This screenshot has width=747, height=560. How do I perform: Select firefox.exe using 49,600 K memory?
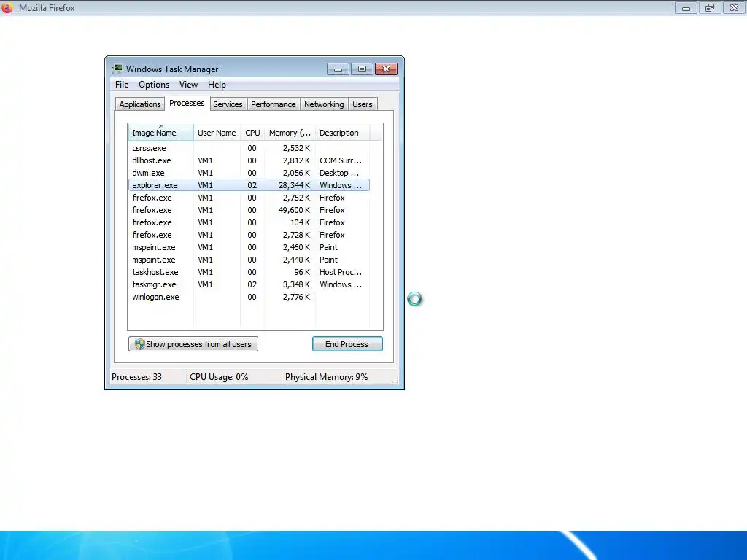[249, 210]
